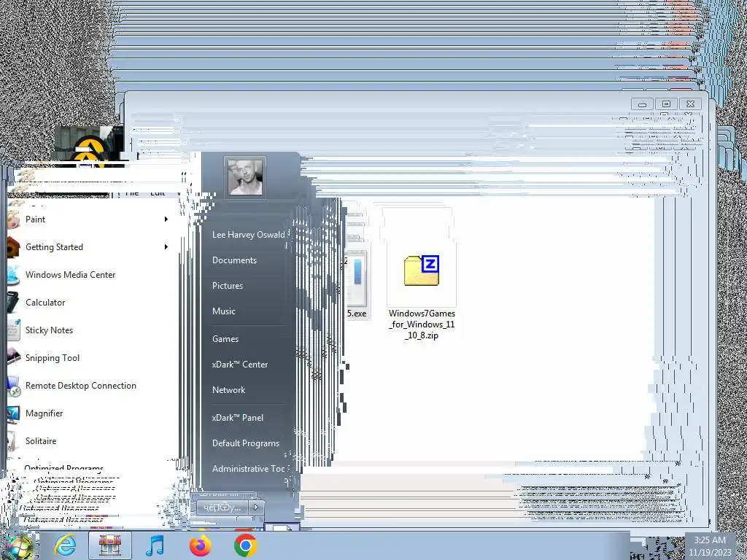Open Internet Explorer from the taskbar
747x560 pixels.
65,545
